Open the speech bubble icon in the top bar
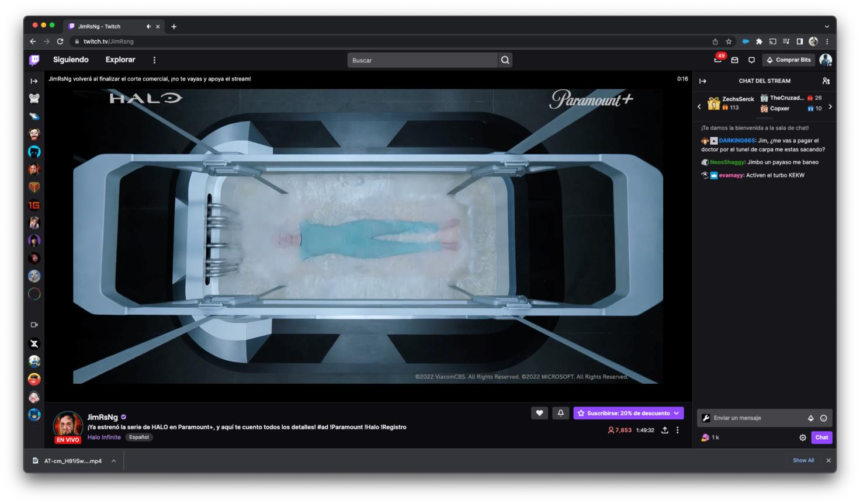The image size is (860, 504). 751,60
